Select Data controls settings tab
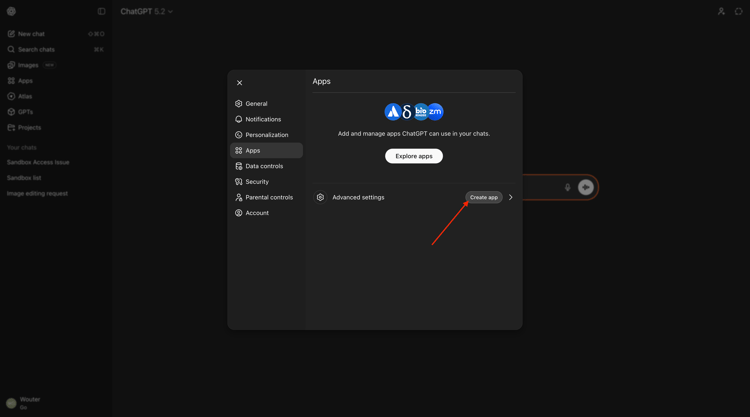 266,166
